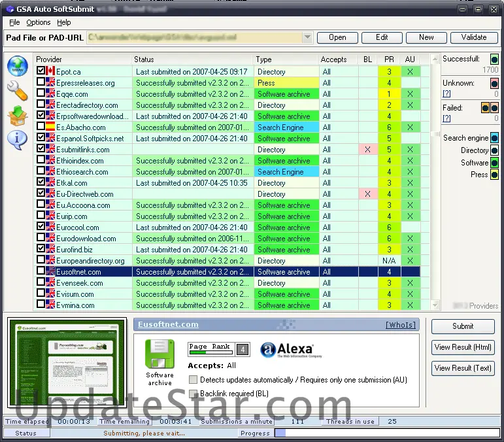
Task: Uncheck the Etkal.com checkbox
Action: (41, 182)
